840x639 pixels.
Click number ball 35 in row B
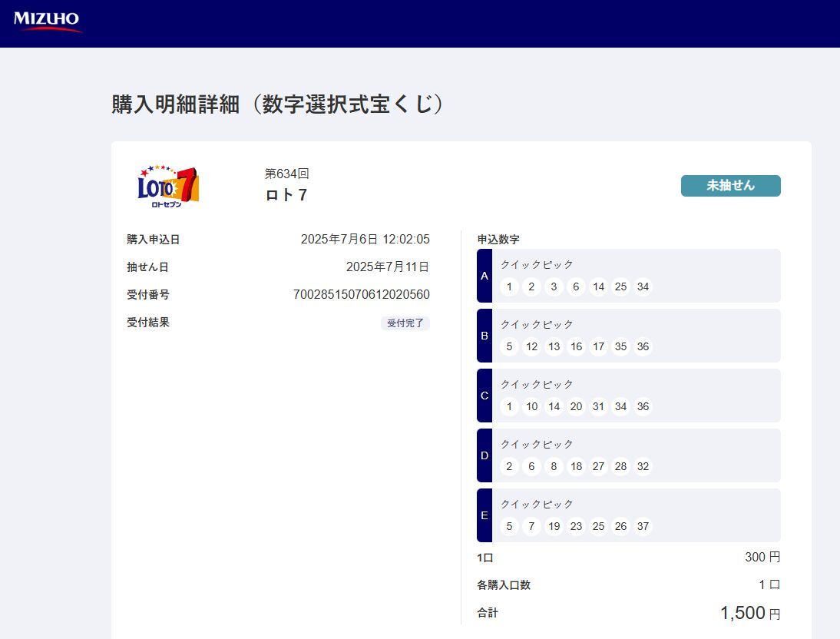(x=621, y=347)
